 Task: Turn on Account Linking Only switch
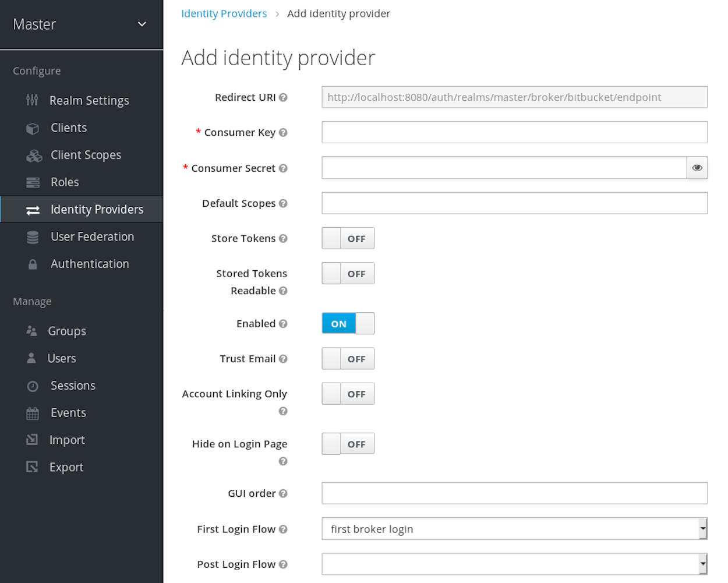(x=348, y=394)
